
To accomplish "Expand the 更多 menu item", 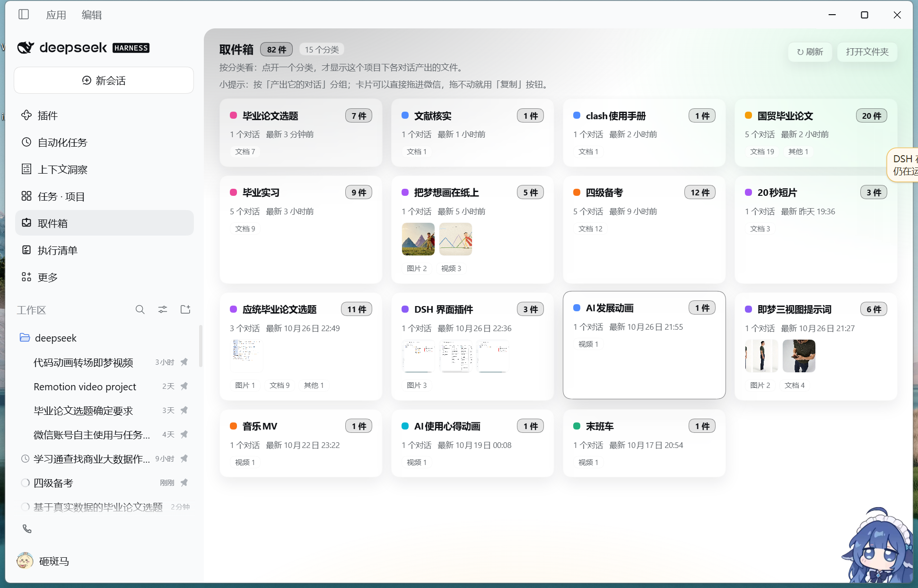I will (105, 277).
